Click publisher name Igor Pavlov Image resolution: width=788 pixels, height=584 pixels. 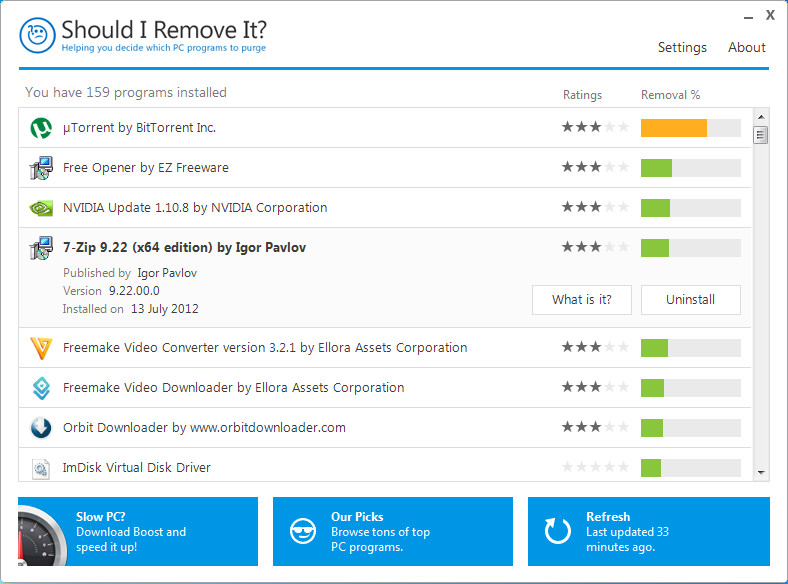pos(167,273)
